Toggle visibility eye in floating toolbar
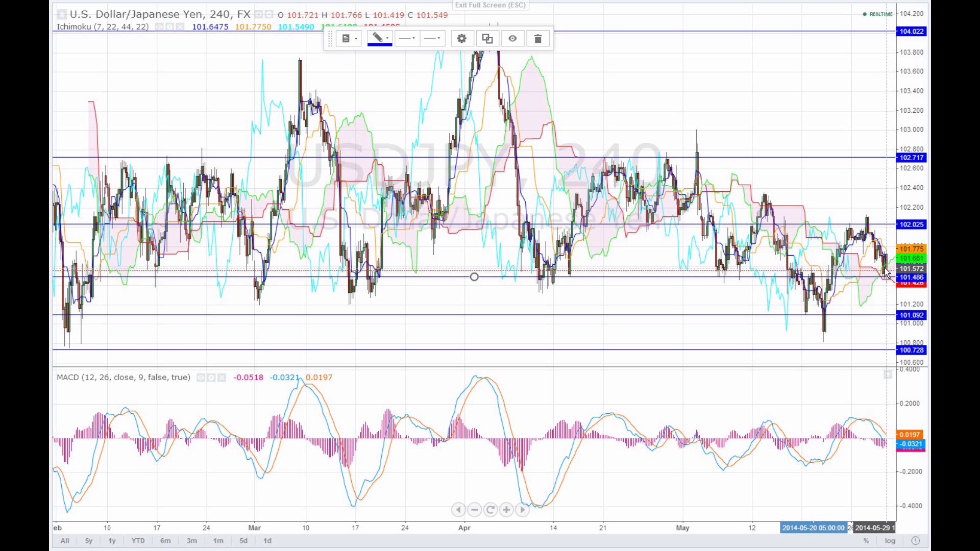The height and width of the screenshot is (551, 980). pyautogui.click(x=512, y=39)
